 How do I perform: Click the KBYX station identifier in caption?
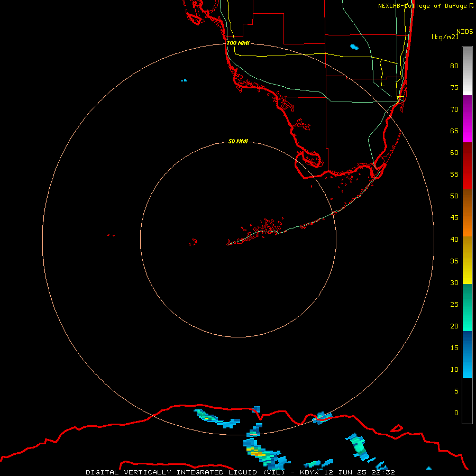(x=309, y=472)
